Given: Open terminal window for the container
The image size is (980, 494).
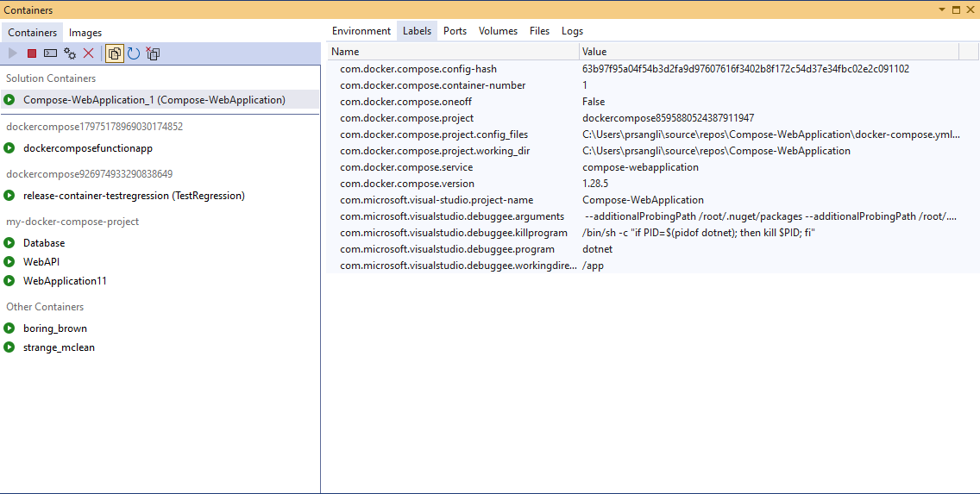Looking at the screenshot, I should click(x=51, y=53).
